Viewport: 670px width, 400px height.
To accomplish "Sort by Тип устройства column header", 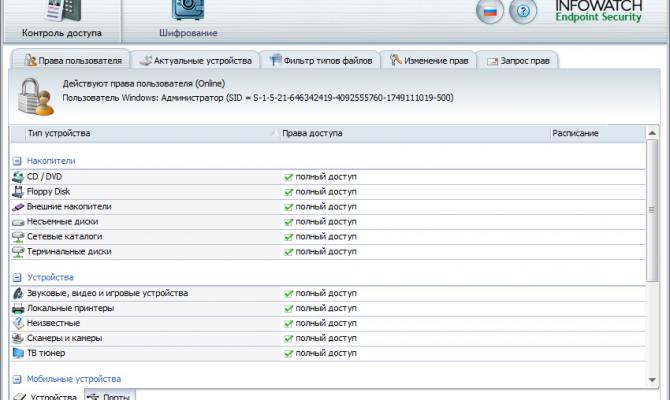I will coord(150,133).
